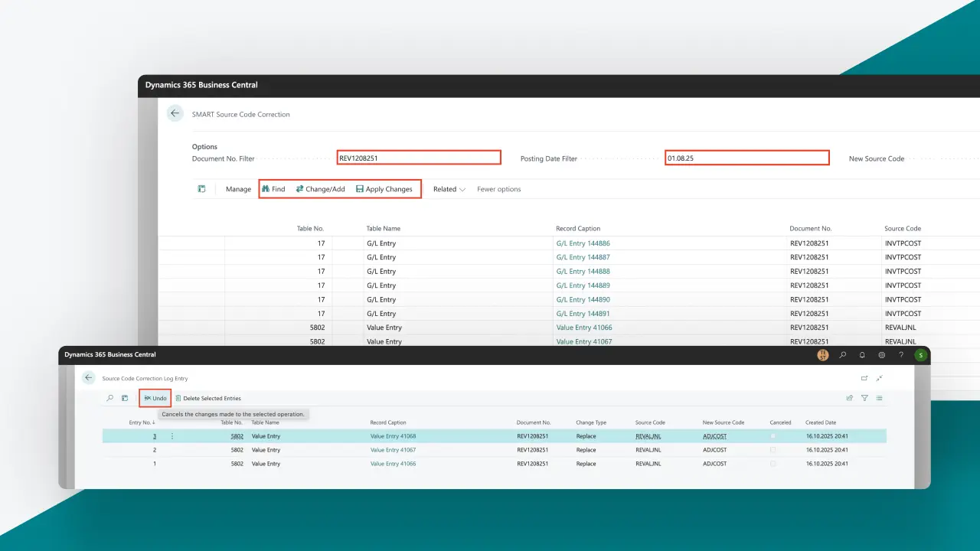Open the notifications bell in header

862,355
